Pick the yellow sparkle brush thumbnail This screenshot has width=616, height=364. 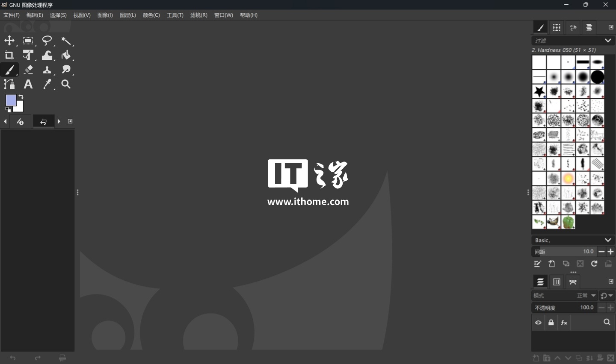pos(568,179)
